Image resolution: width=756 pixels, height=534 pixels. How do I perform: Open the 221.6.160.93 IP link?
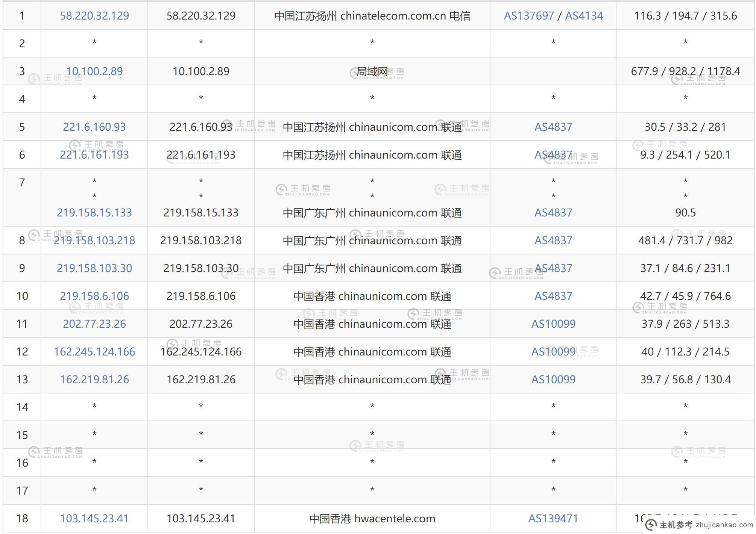coord(94,127)
